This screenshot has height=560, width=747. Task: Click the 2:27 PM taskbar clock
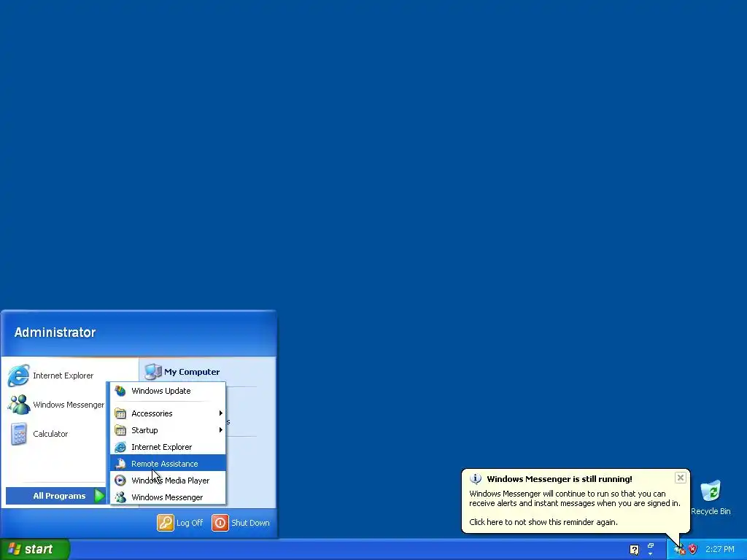(x=720, y=549)
